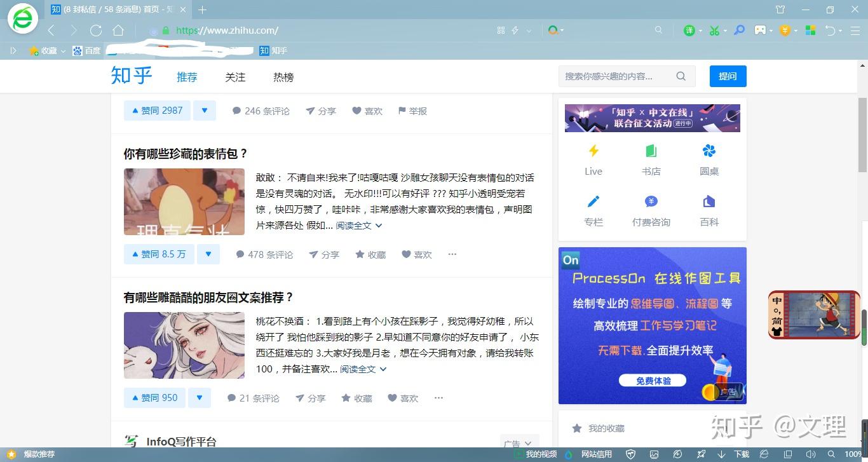Open the 收藏 favorites bookmark button
The width and height of the screenshot is (868, 462).
pos(43,50)
